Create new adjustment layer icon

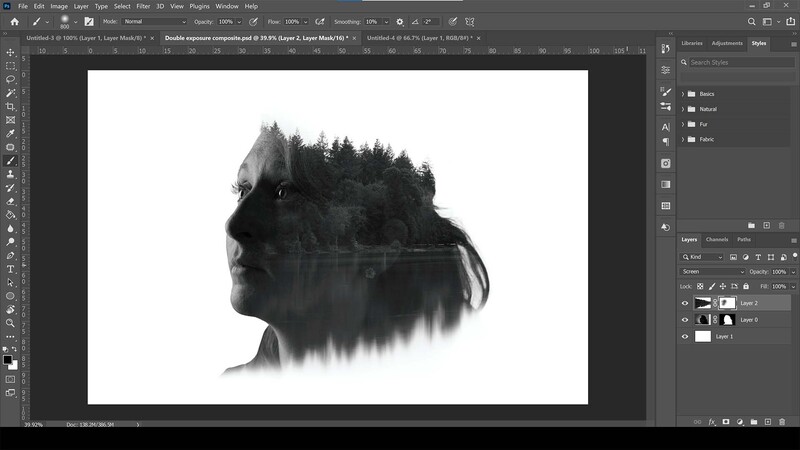740,422
